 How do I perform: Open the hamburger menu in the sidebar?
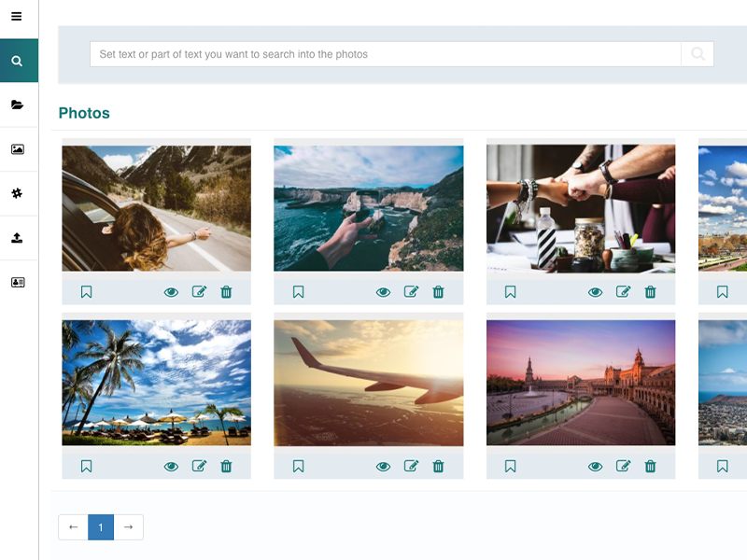[x=17, y=17]
